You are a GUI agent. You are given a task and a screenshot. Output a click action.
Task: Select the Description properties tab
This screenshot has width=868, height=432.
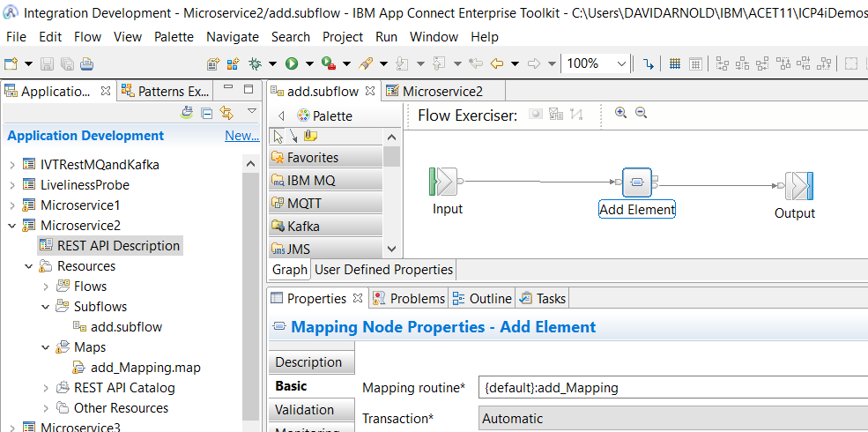click(311, 362)
